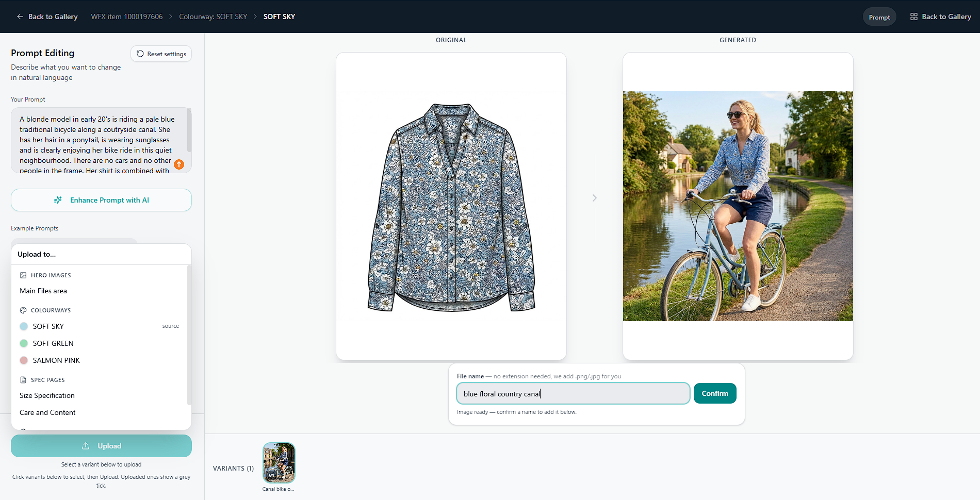This screenshot has width=980, height=500.
Task: Choose SOFT SKY upload destination
Action: click(99, 326)
